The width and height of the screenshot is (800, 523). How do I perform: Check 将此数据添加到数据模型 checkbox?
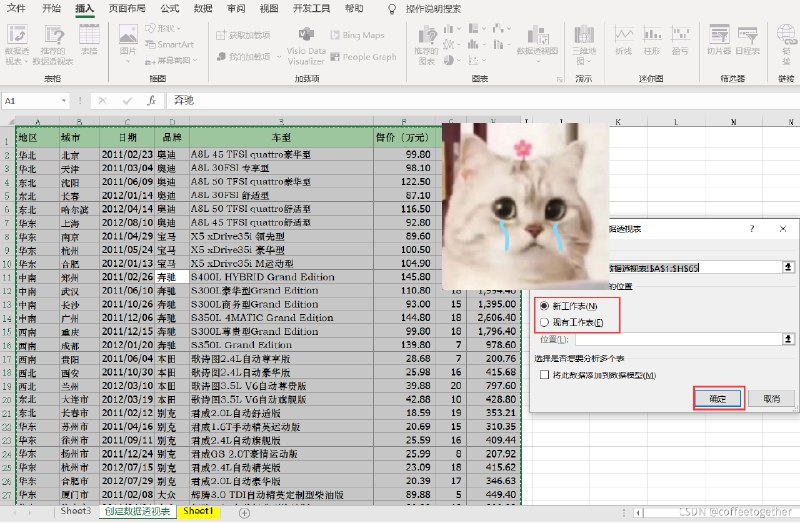(544, 375)
